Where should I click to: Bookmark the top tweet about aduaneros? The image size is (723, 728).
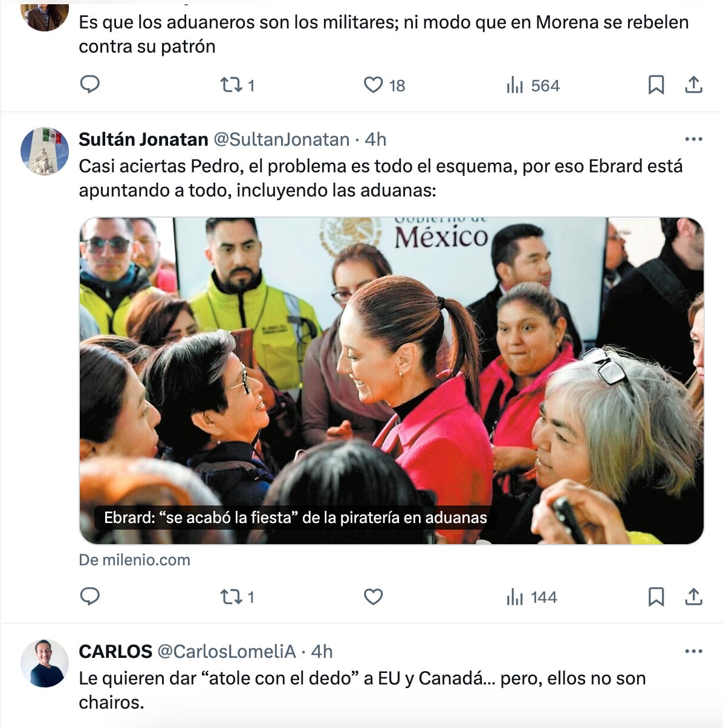pos(656,85)
